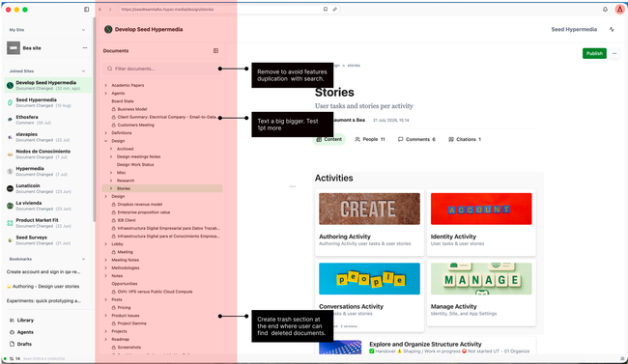Go forward with the browser arrow
The height and width of the screenshot is (364, 628).
tap(110, 10)
